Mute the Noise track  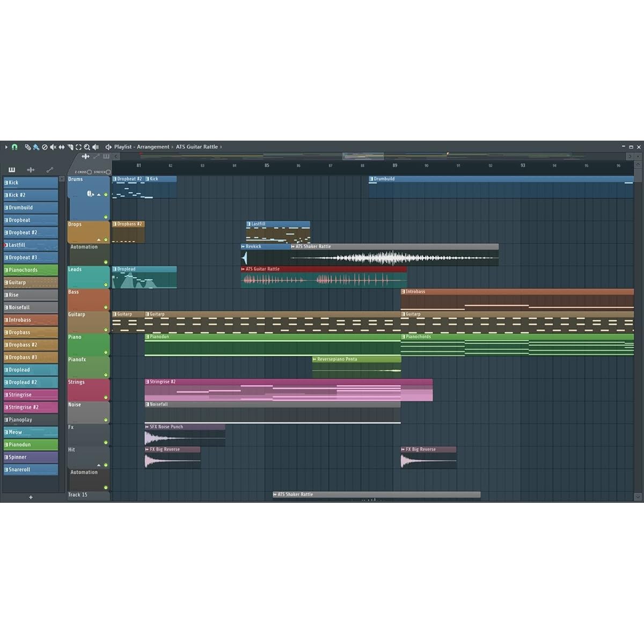106,420
